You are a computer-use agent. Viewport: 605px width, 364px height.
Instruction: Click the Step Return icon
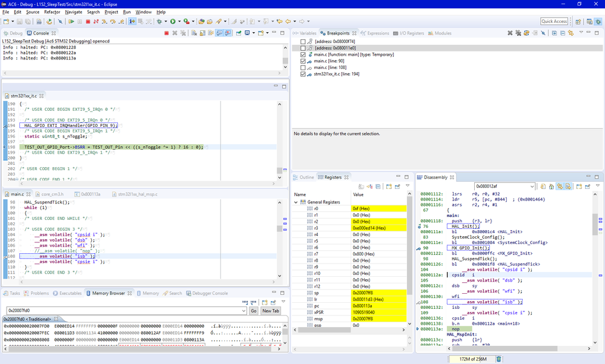(x=121, y=22)
